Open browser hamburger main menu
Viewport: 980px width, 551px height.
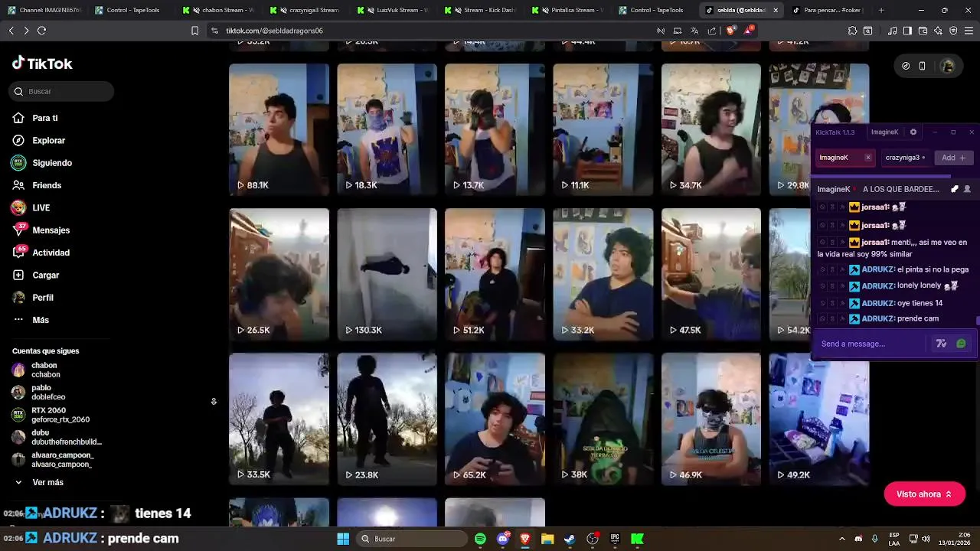[969, 31]
